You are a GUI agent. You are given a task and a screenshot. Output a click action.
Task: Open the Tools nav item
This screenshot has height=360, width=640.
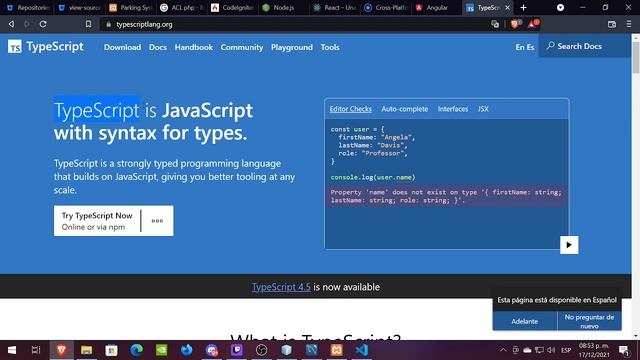(x=330, y=47)
